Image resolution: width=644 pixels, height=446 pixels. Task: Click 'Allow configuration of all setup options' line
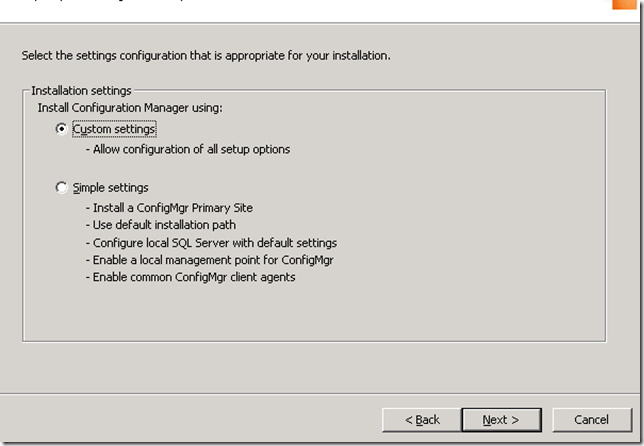click(x=187, y=149)
